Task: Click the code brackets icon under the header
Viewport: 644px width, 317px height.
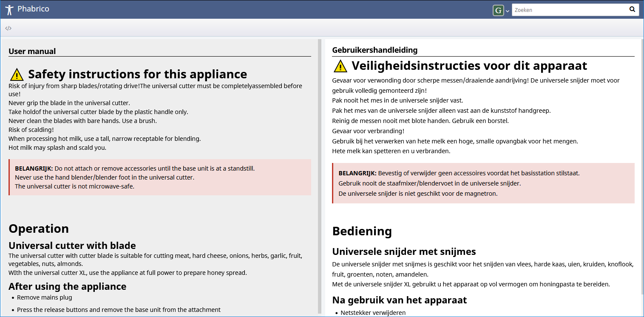Action: click(x=8, y=29)
